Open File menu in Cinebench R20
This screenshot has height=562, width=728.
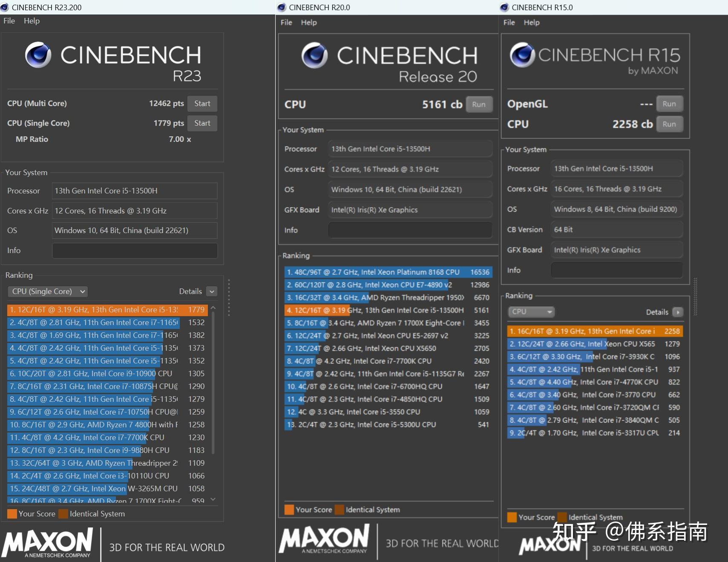(286, 23)
